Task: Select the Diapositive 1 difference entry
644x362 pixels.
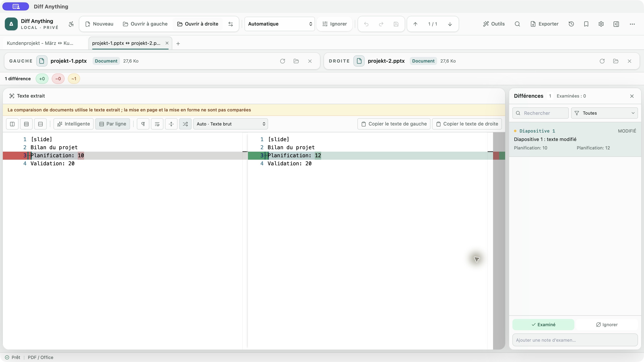Action: click(x=575, y=139)
